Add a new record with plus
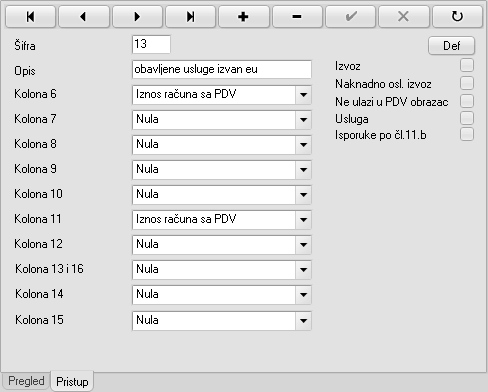488x392 pixels. [x=244, y=16]
